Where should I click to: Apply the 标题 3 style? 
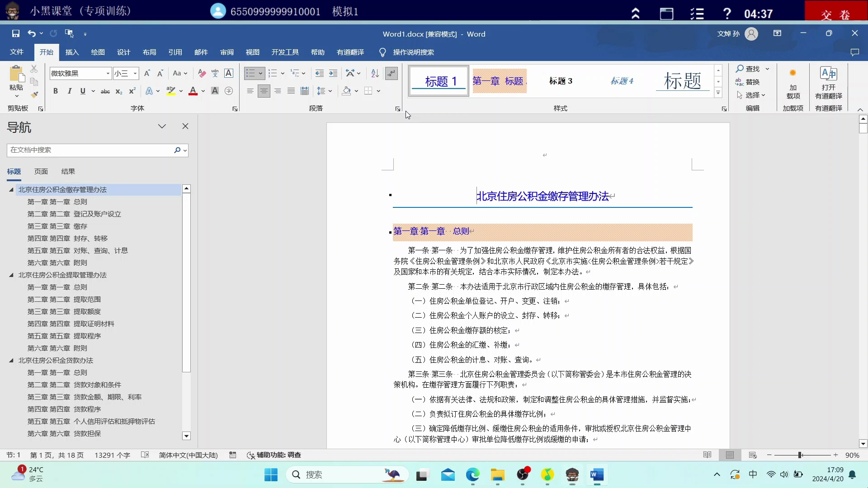(561, 81)
